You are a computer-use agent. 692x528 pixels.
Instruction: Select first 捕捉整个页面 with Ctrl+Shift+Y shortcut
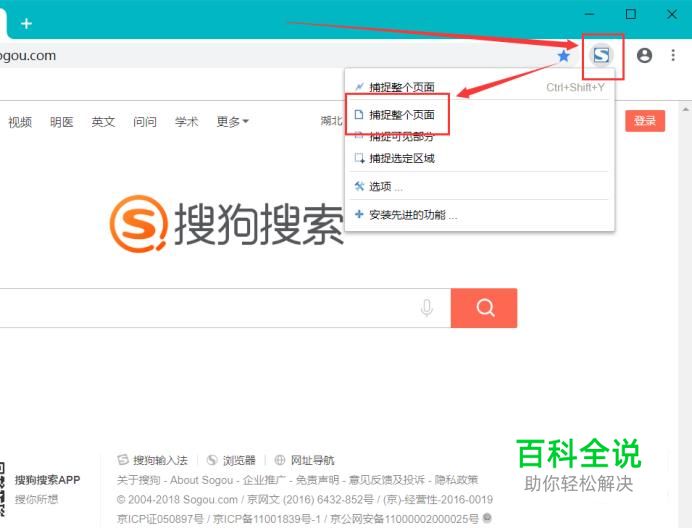(479, 87)
